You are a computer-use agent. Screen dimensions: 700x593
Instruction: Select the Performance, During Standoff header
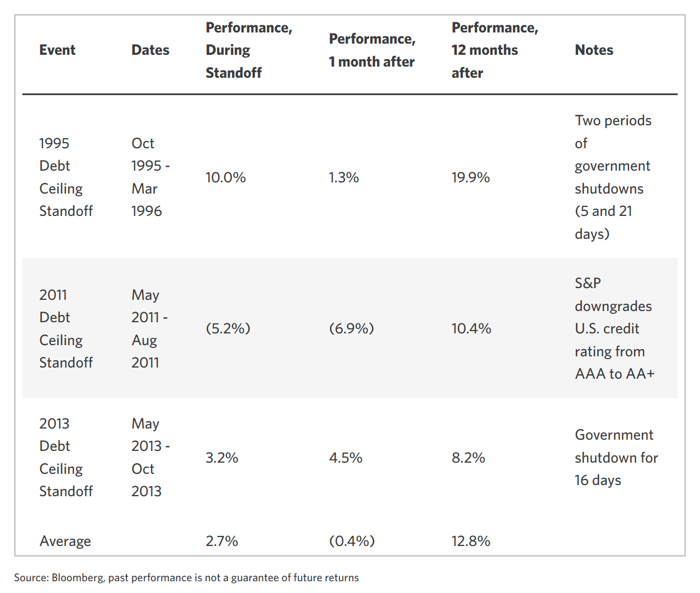248,50
